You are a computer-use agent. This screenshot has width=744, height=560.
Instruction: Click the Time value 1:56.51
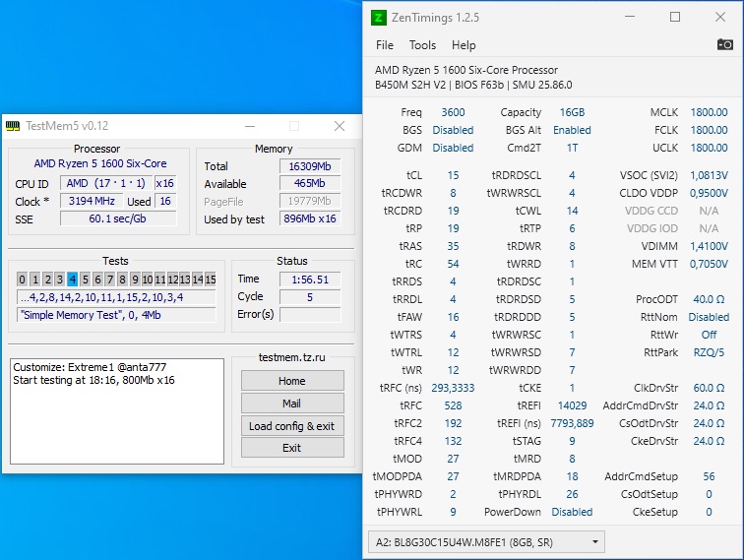coord(310,280)
